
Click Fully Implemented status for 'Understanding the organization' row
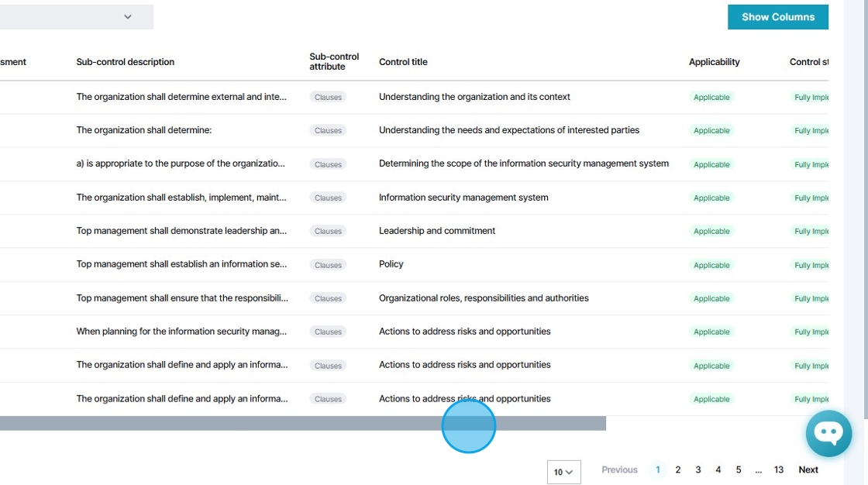click(809, 97)
